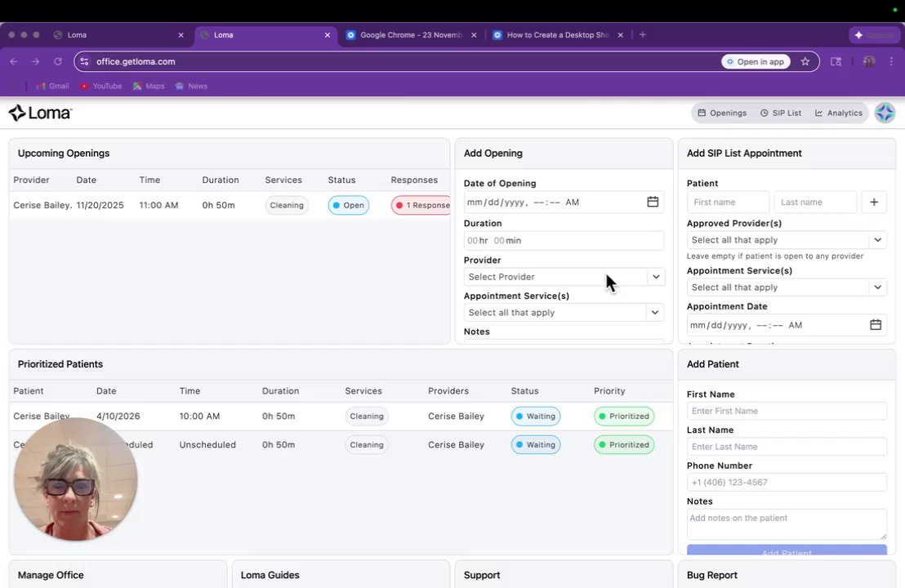Viewport: 905px width, 588px height.
Task: Open the Analytics page
Action: click(x=839, y=113)
